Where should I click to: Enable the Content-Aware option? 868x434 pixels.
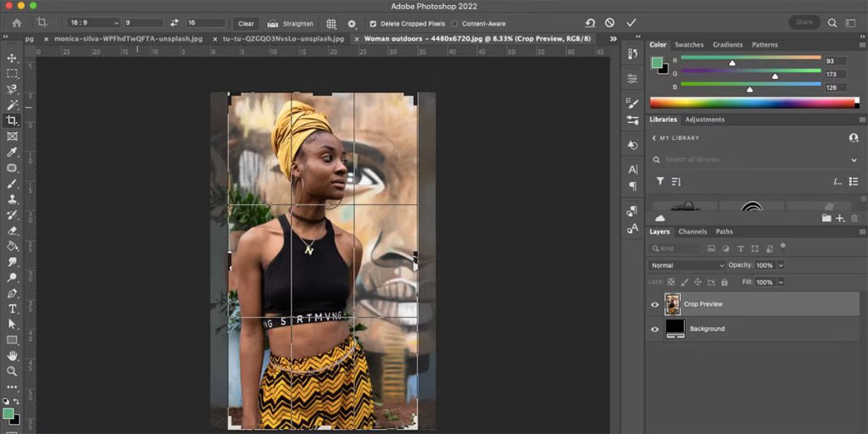coord(454,24)
